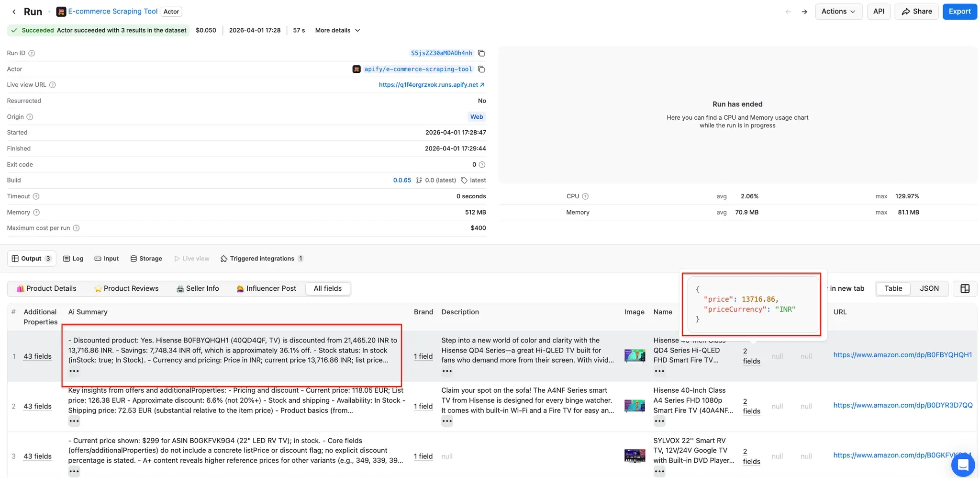980x478 pixels.
Task: Open the column layout view icon next to JSON
Action: pyautogui.click(x=965, y=288)
